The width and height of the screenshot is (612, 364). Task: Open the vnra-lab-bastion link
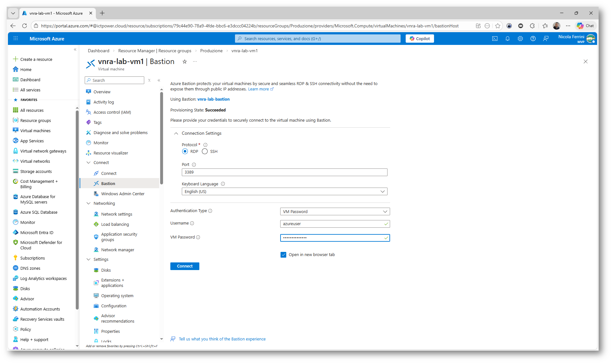tap(213, 99)
